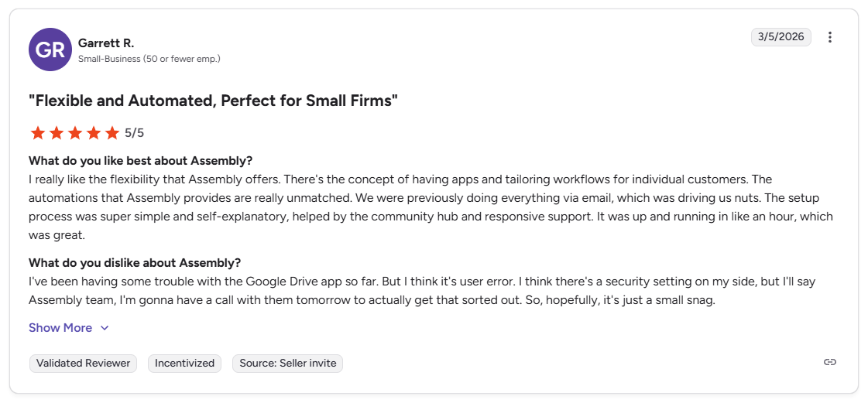Viewport: 868px width, 403px height.
Task: Click the first rating star
Action: (37, 133)
